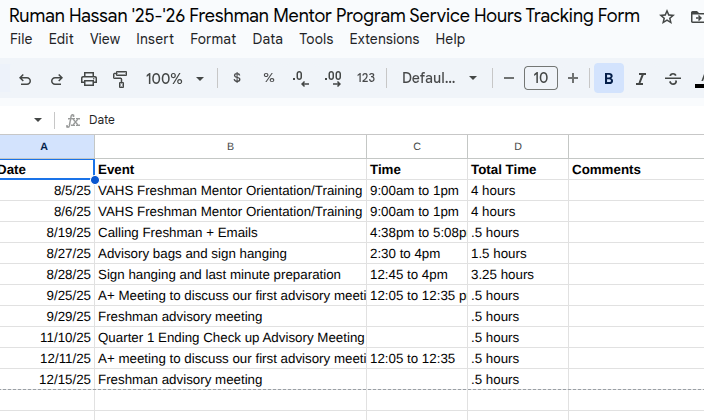Open the zoom level dropdown
The width and height of the screenshot is (704, 420).
click(x=175, y=79)
